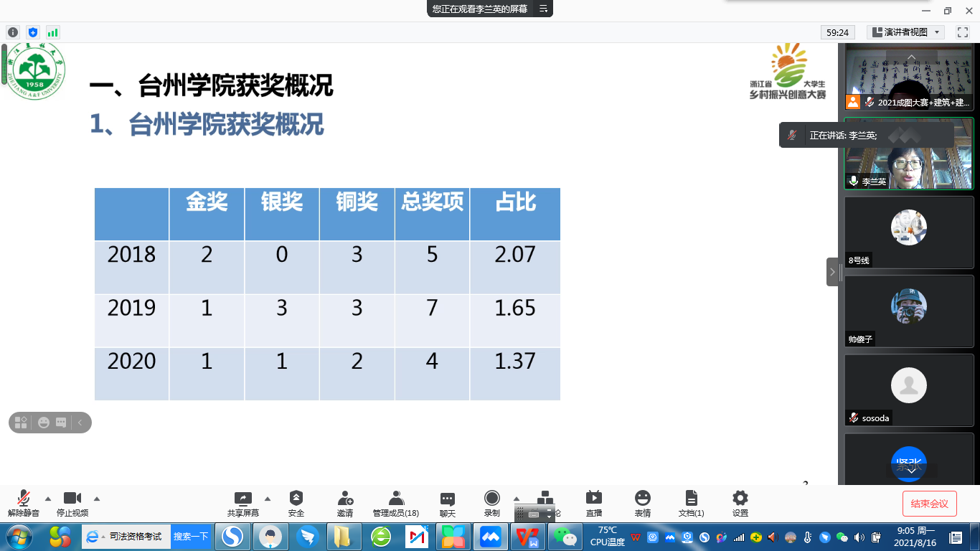Open 管理成员(18) participants panel
The image size is (980, 551).
tap(395, 503)
